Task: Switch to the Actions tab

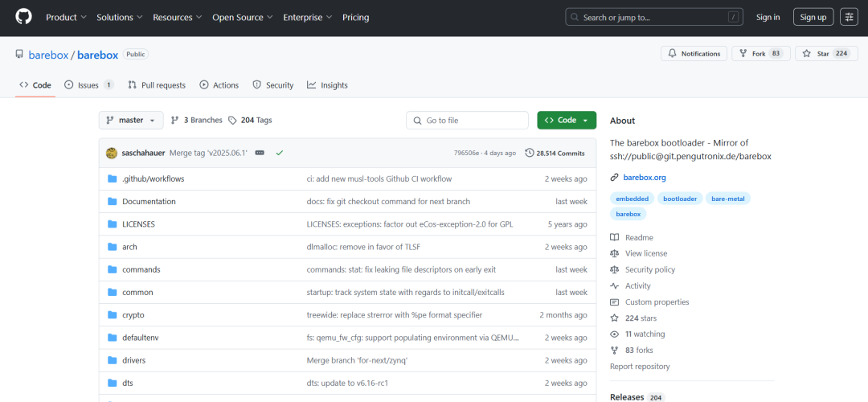Action: pyautogui.click(x=219, y=84)
